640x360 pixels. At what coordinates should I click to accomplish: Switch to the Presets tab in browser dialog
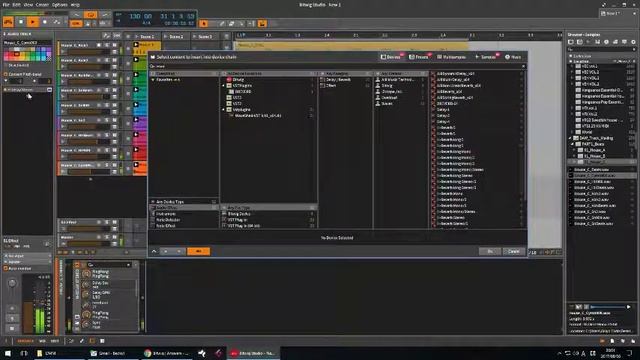(x=420, y=57)
